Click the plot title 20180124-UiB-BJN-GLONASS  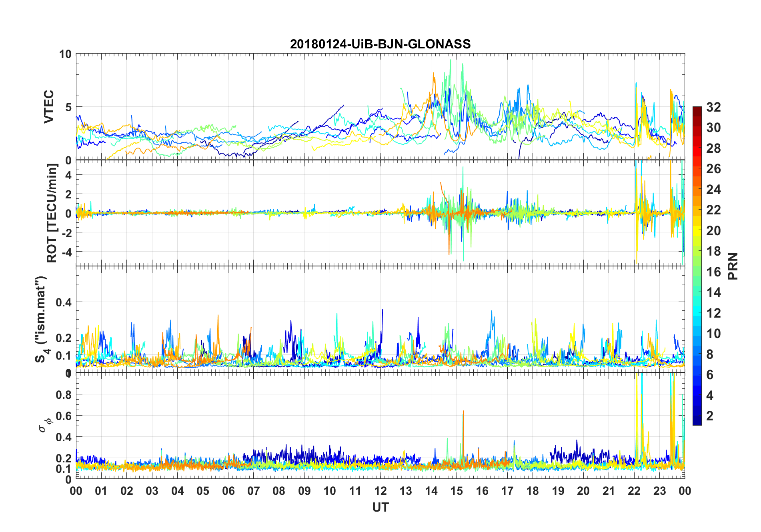click(380, 44)
